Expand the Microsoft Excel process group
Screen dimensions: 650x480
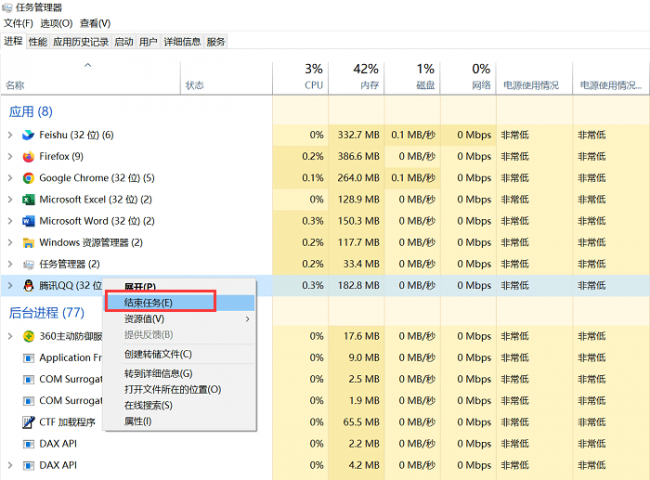(x=10, y=199)
